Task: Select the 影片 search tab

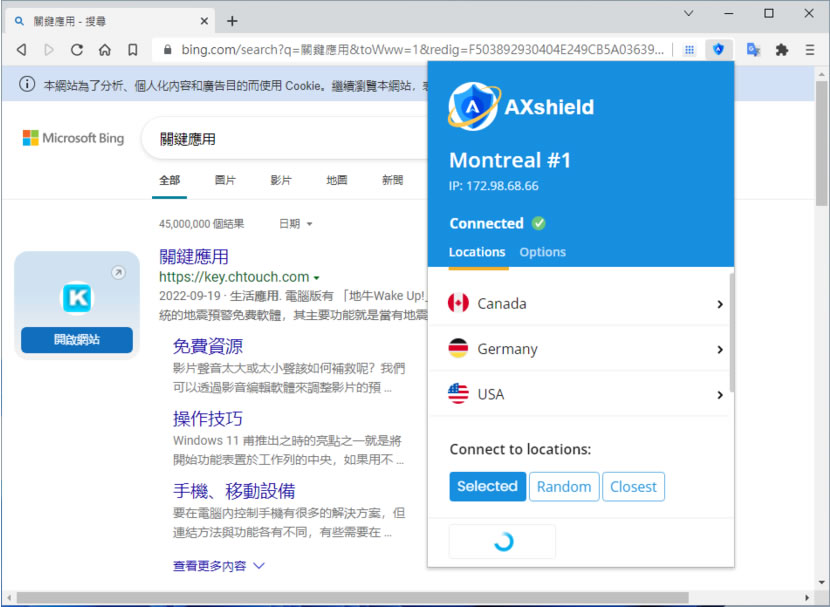Action: (x=281, y=180)
